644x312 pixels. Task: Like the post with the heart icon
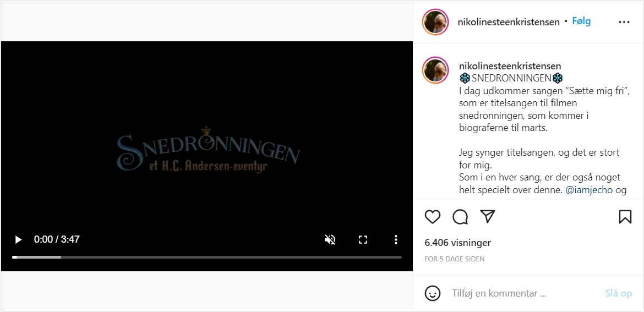tap(433, 217)
